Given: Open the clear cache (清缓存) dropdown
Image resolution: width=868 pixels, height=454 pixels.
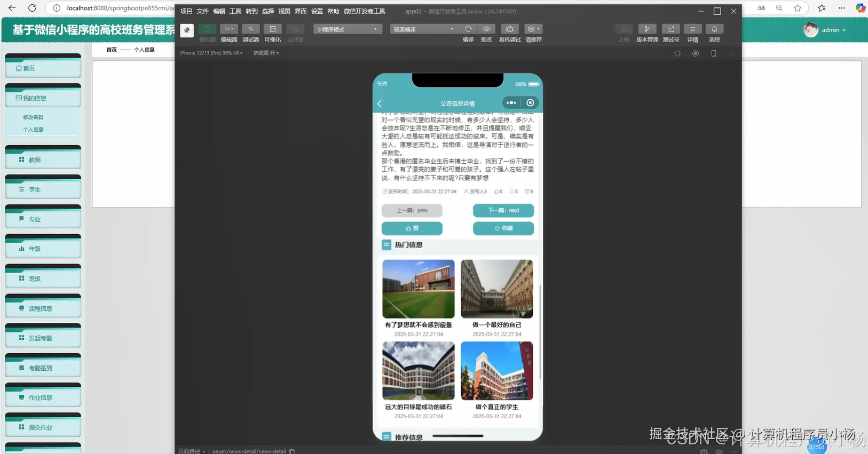Looking at the screenshot, I should [x=533, y=29].
